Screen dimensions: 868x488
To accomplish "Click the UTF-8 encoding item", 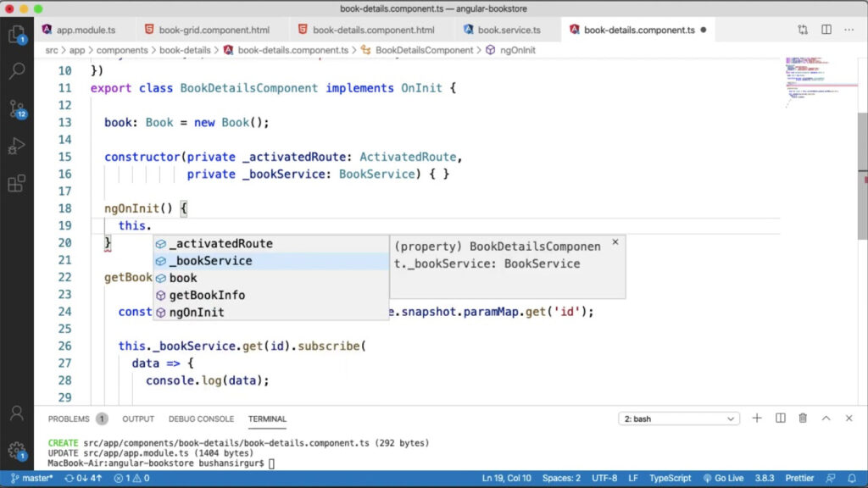I will coord(604,478).
